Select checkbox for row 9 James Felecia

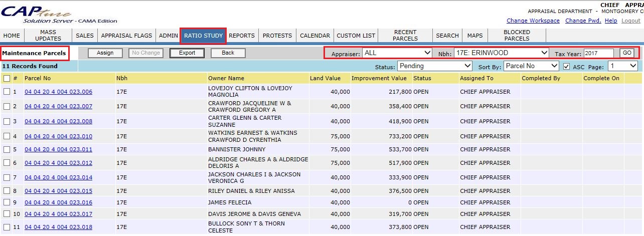coord(7,202)
